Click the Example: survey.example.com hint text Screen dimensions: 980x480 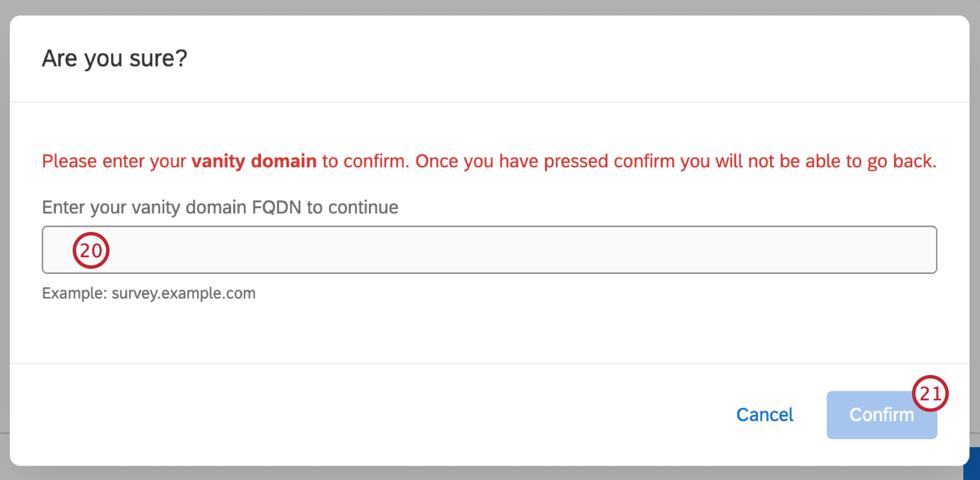[149, 293]
